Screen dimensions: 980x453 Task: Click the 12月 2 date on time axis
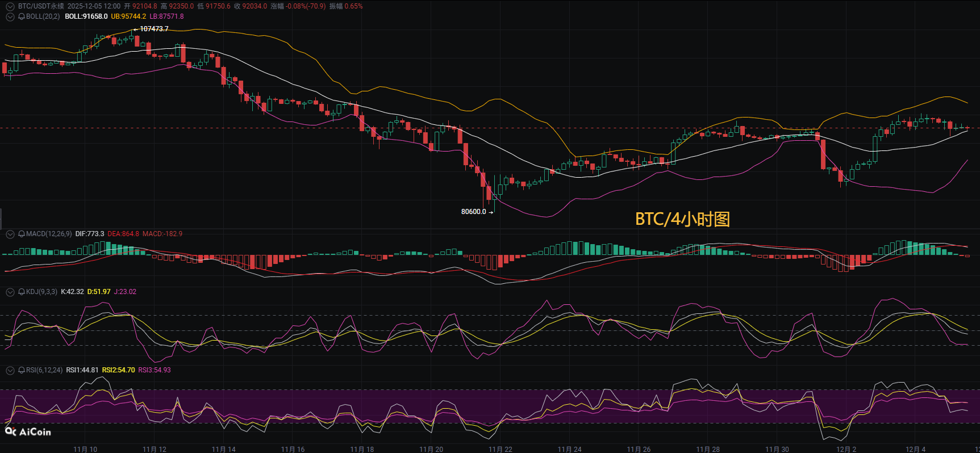coord(846,449)
